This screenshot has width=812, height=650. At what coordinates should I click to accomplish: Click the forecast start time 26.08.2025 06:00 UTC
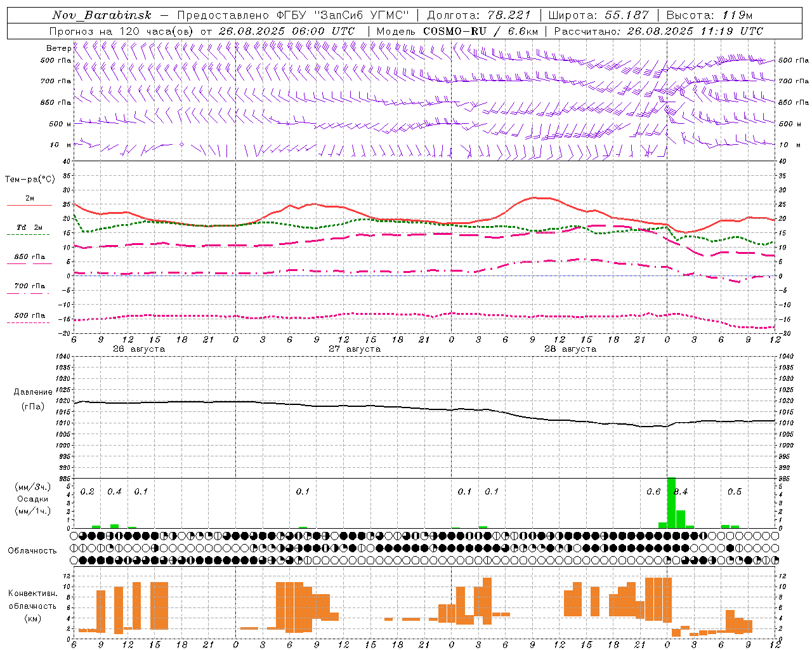click(286, 31)
